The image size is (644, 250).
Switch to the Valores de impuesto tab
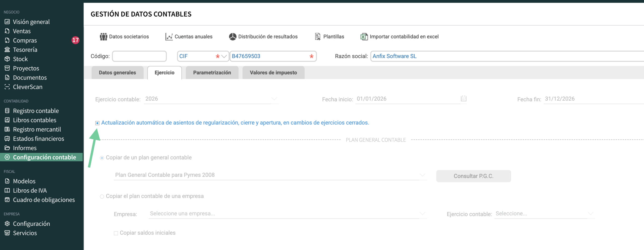273,73
